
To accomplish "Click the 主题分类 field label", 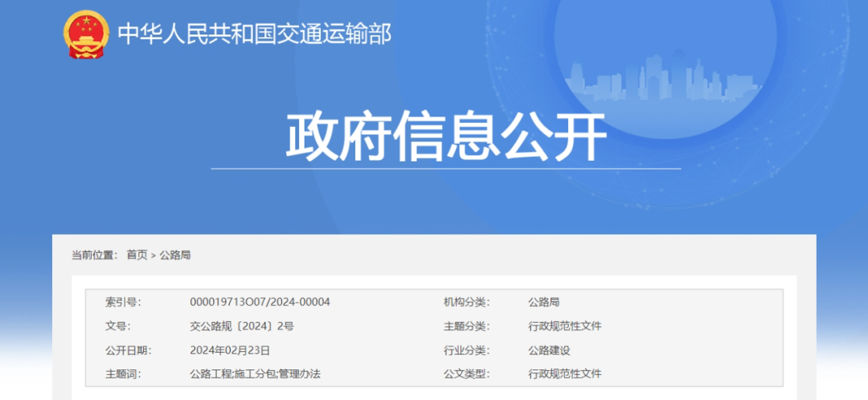I will pos(467,326).
